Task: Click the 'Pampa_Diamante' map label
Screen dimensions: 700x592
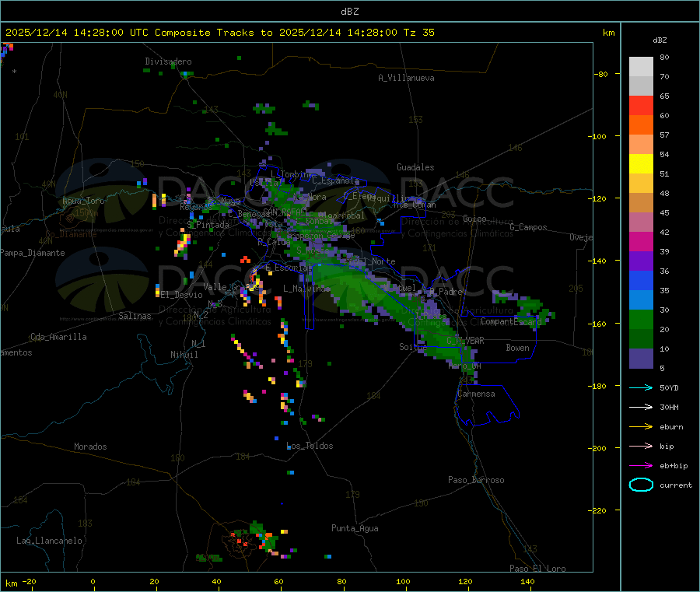Action: tap(32, 253)
